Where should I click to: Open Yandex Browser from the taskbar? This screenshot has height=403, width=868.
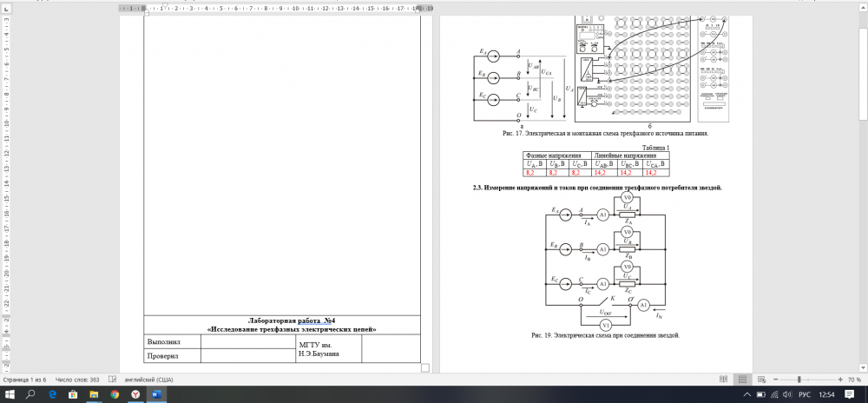(x=135, y=394)
